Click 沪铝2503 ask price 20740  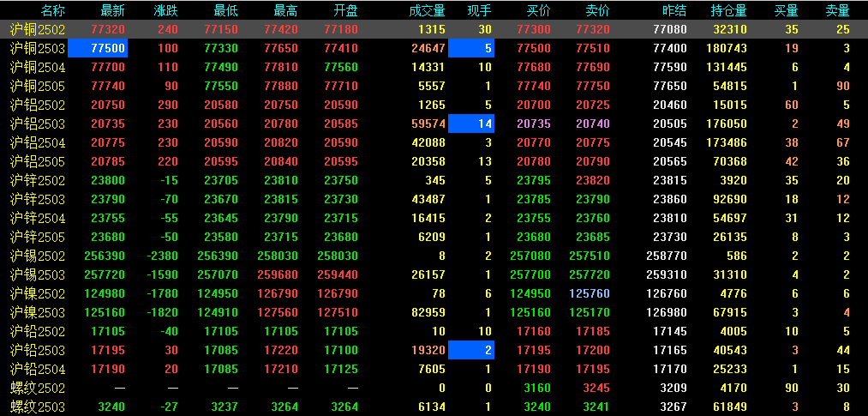tap(592, 124)
